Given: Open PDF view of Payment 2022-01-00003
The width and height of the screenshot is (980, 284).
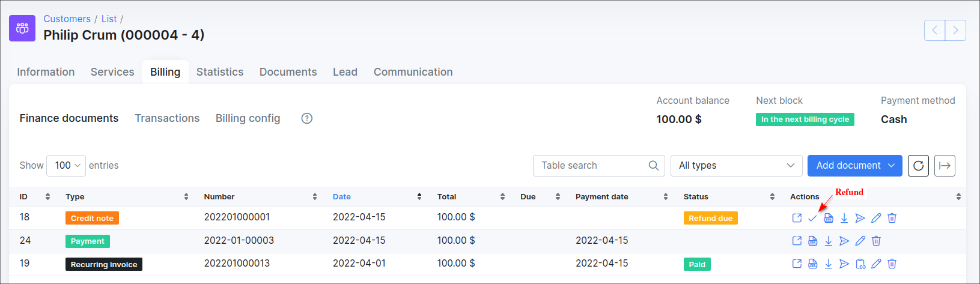Looking at the screenshot, I should (x=812, y=241).
